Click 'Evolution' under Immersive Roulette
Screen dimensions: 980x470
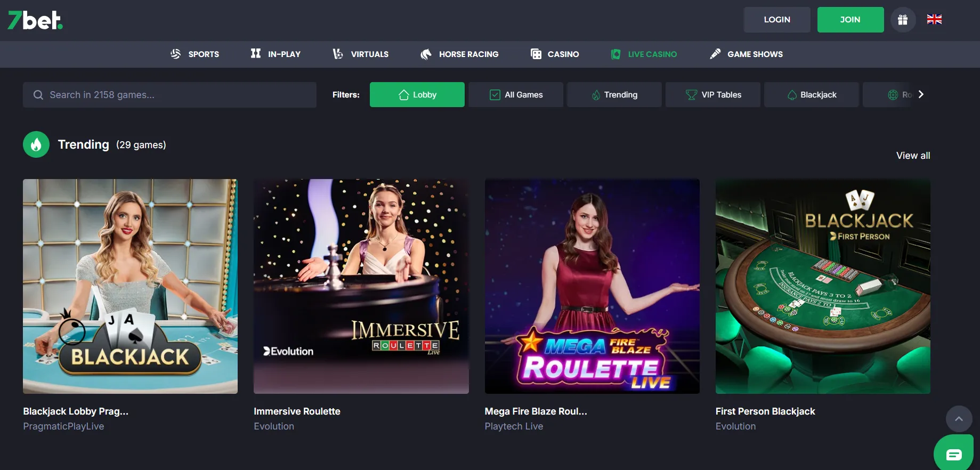pyautogui.click(x=274, y=426)
